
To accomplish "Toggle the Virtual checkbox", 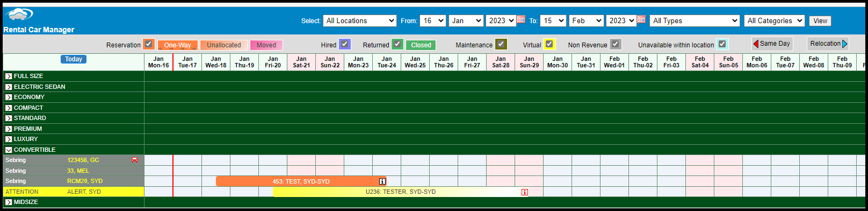I will 549,44.
